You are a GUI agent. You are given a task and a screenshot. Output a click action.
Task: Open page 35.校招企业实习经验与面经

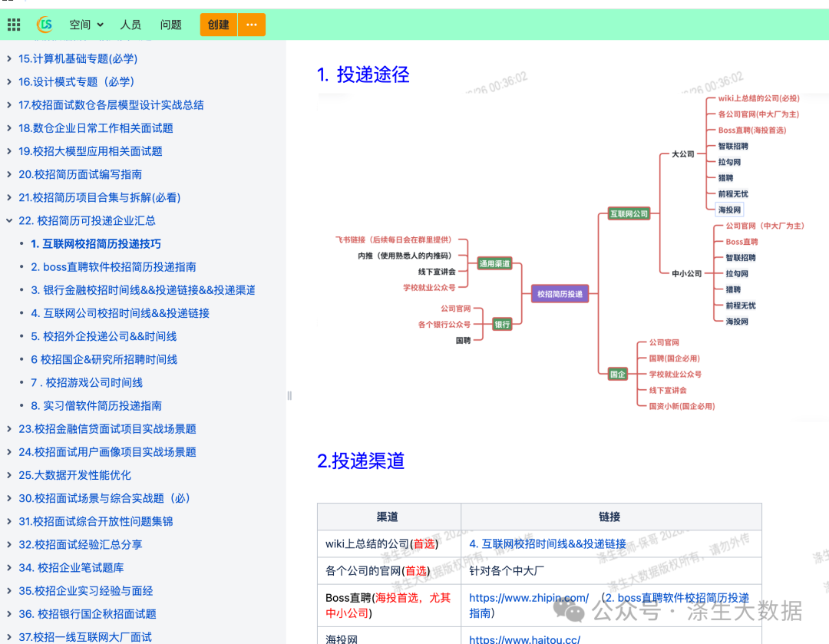click(x=86, y=590)
